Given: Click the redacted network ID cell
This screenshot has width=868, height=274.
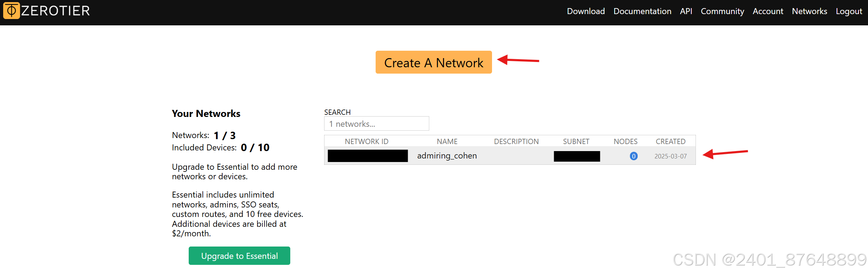Looking at the screenshot, I should [368, 156].
